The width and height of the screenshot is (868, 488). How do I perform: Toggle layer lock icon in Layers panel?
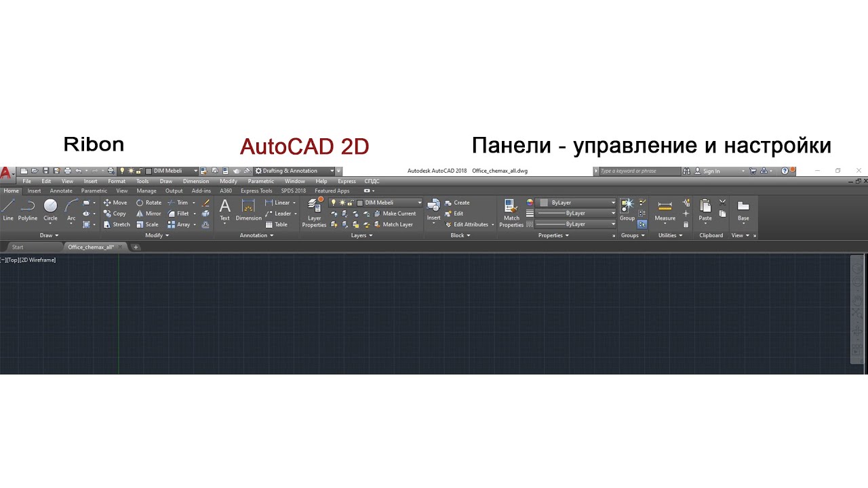pyautogui.click(x=350, y=203)
